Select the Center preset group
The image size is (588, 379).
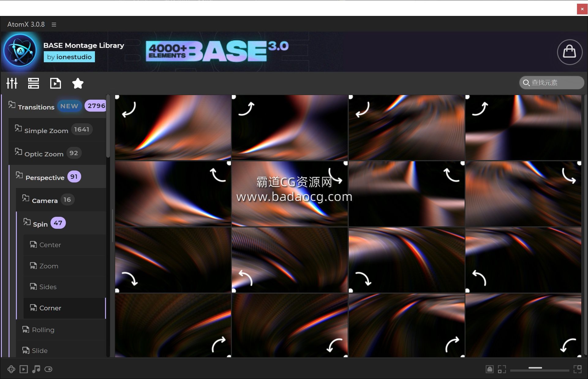pyautogui.click(x=65, y=245)
